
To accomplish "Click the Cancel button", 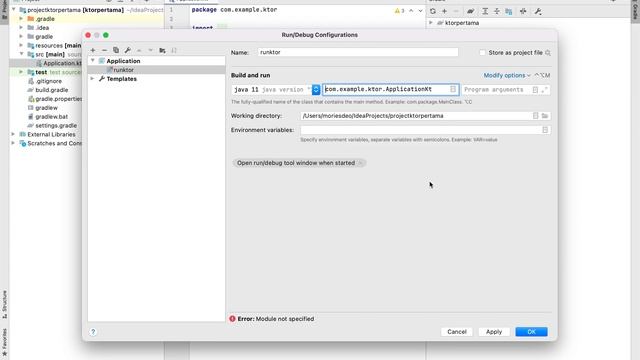I will click(457, 332).
